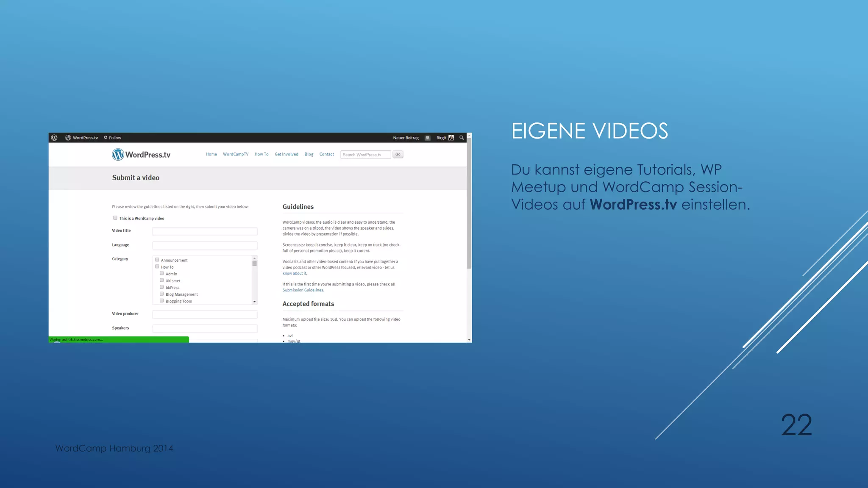
Task: Check the Blog Management category
Action: click(161, 294)
